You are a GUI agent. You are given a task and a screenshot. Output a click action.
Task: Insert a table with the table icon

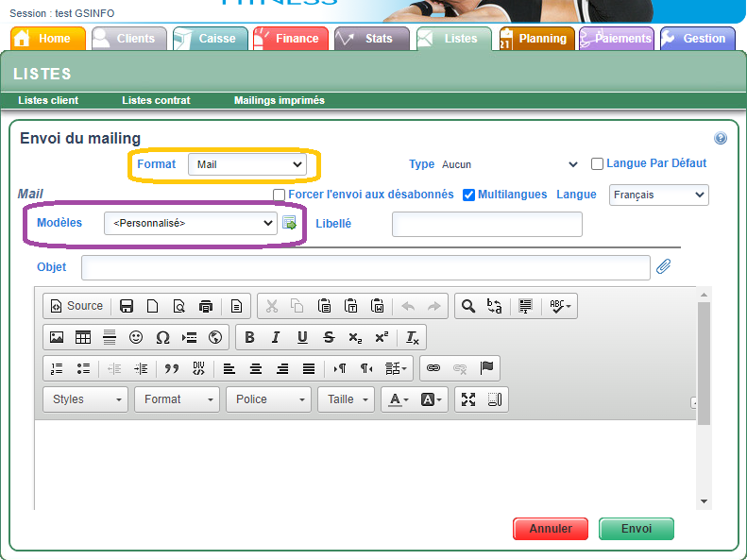(x=83, y=337)
